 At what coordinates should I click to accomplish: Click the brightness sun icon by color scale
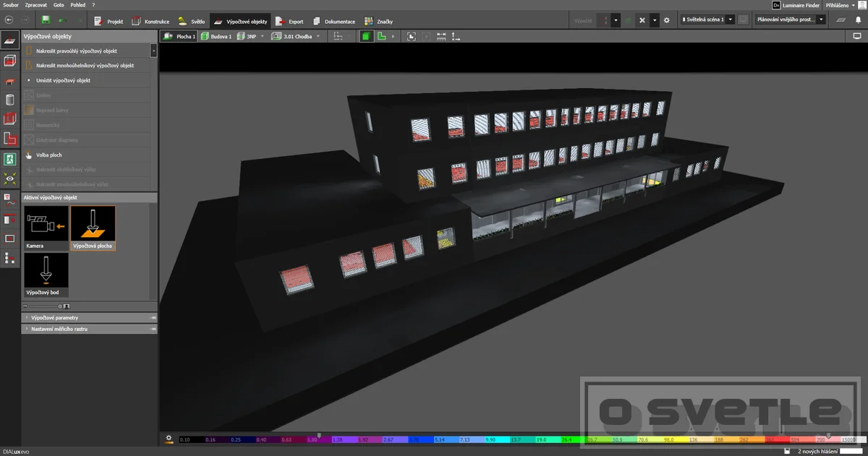tap(169, 438)
